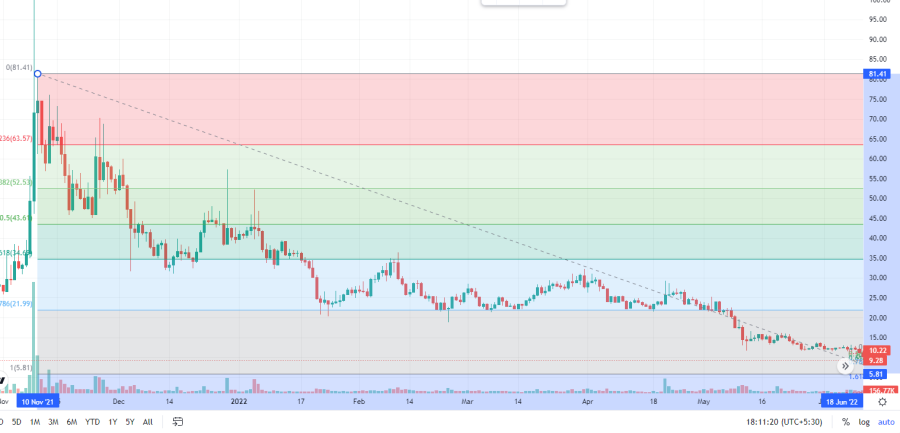Click the 18 Jun '22 date marker
Image resolution: width=900 pixels, height=433 pixels.
842,401
